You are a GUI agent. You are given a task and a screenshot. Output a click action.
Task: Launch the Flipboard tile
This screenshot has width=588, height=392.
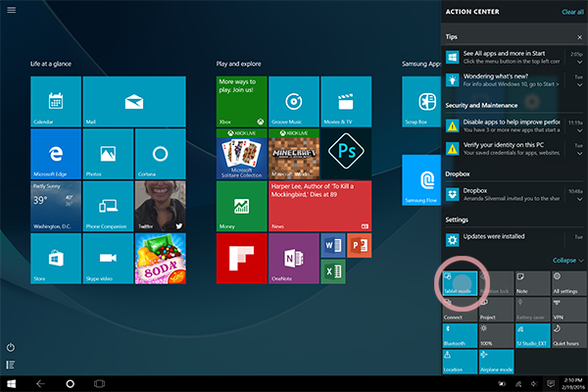point(241,259)
